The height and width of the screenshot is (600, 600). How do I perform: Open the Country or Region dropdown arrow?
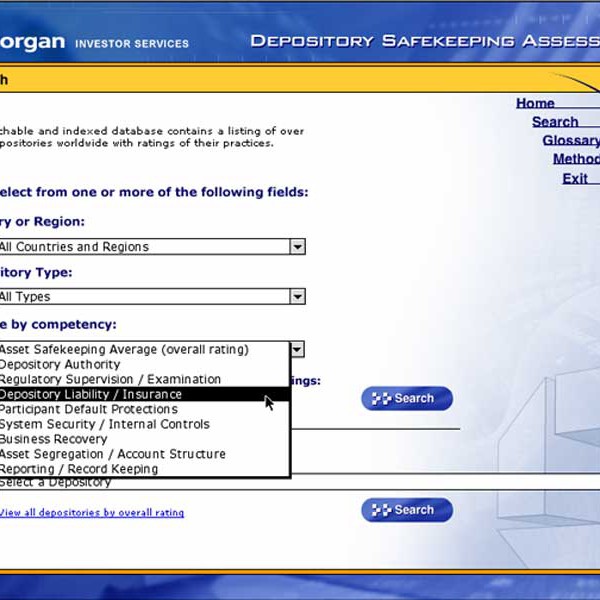[297, 247]
